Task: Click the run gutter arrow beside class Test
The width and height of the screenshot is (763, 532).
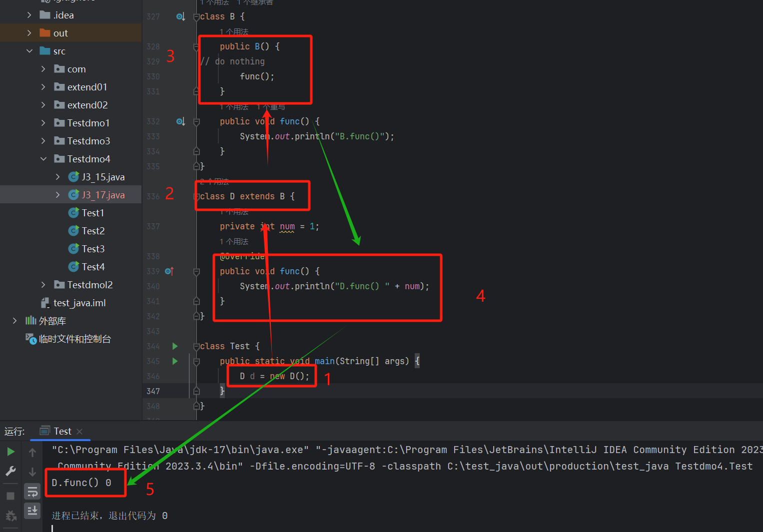Action: coord(175,346)
